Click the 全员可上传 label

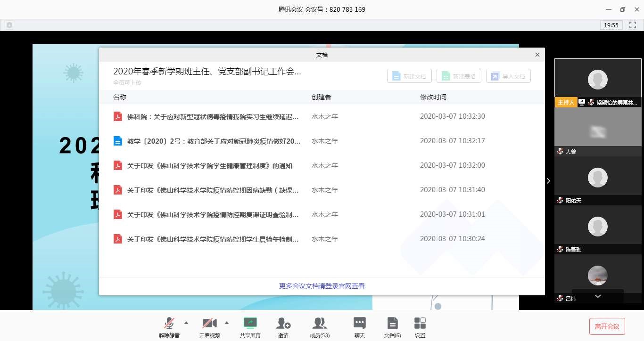point(127,83)
